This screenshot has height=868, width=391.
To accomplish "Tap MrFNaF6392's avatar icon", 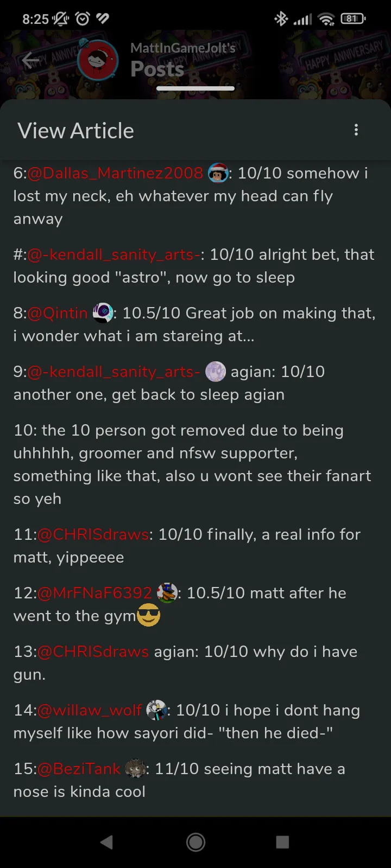I will (x=167, y=593).
